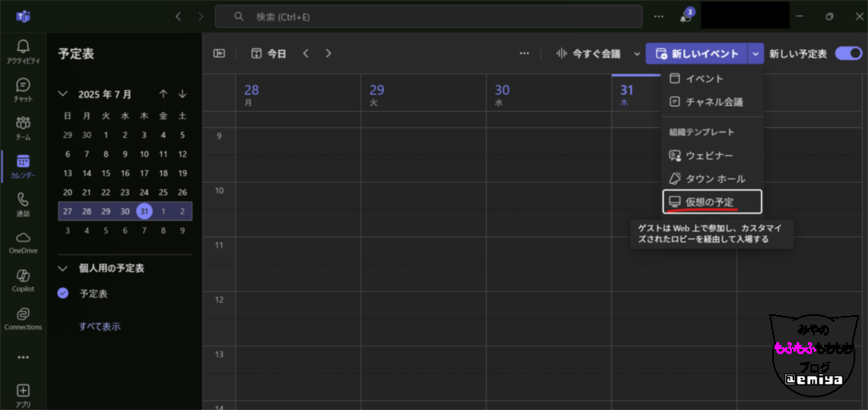
Task: Click the すべて表示 link
Action: [99, 326]
